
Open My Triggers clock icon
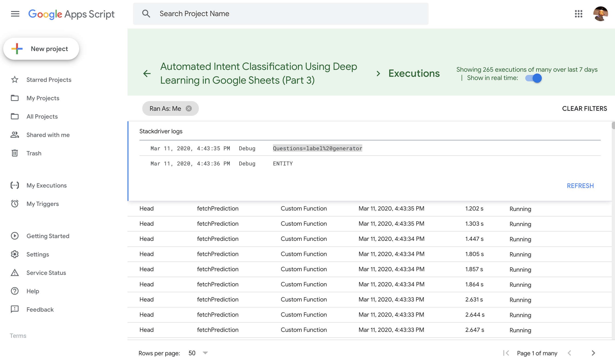click(x=15, y=204)
